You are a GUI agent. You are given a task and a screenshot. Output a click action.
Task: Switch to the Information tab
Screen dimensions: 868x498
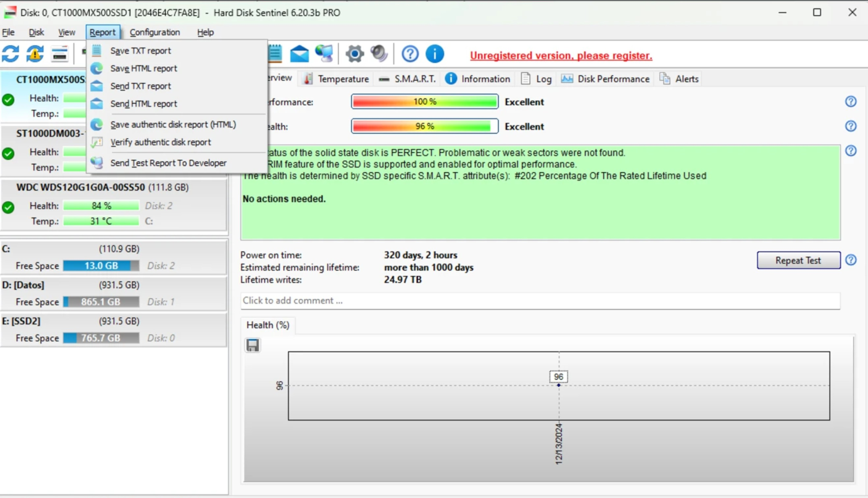(477, 79)
